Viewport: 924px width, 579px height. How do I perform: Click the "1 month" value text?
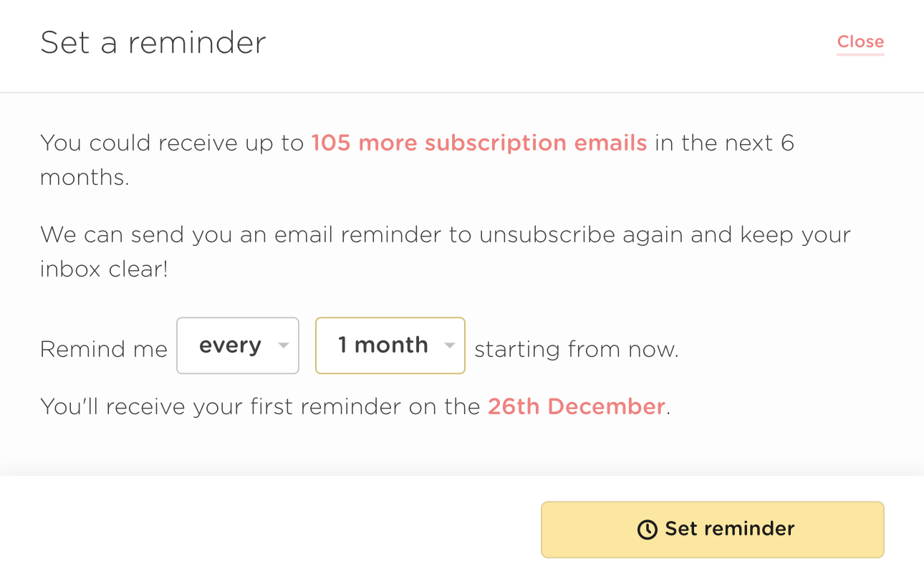tap(382, 345)
